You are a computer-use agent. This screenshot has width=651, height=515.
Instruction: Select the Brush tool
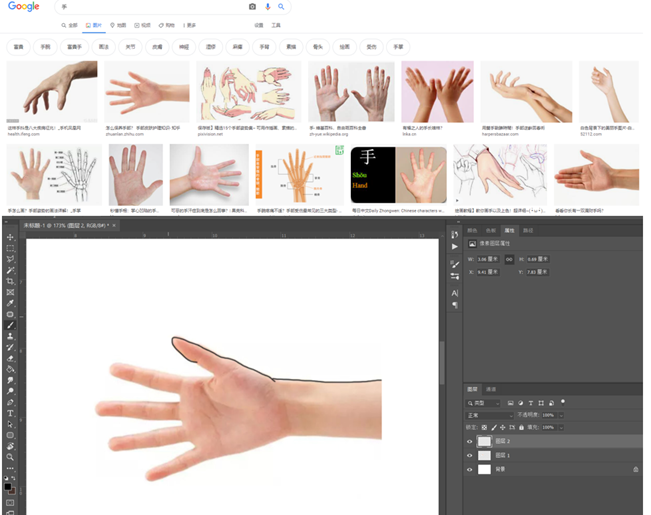click(10, 325)
